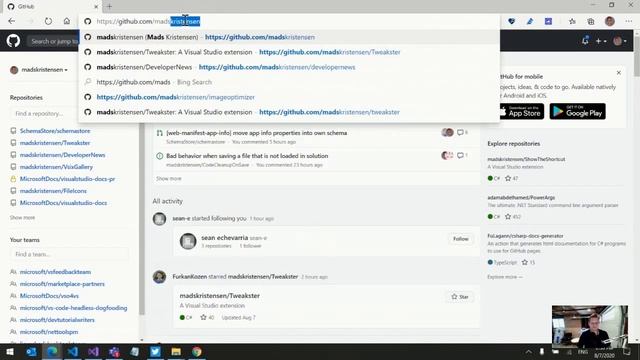Focus the Find a team field
Viewport: 640px width, 360px height.
coord(69,254)
